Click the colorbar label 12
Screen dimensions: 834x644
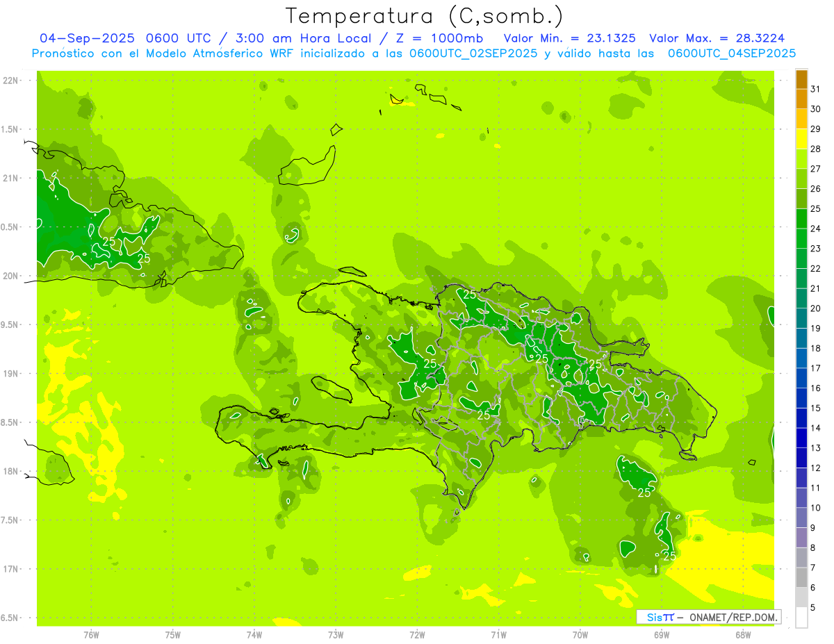pos(816,468)
